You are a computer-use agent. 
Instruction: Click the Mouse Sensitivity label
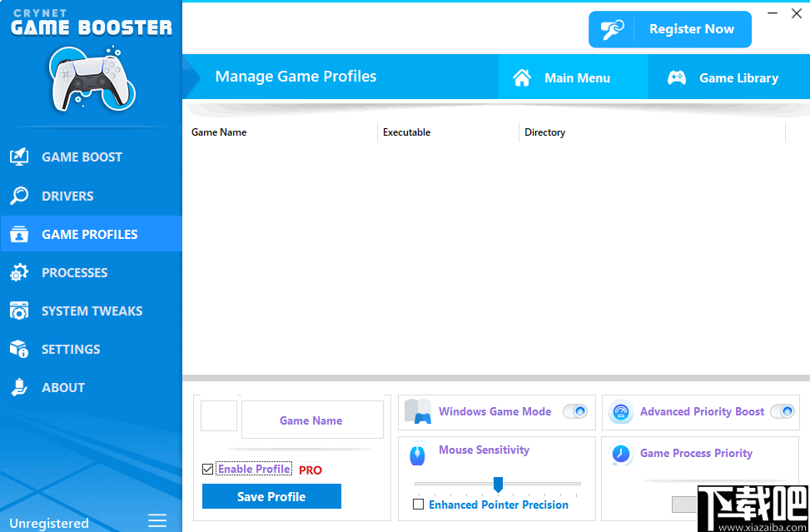[x=484, y=450]
